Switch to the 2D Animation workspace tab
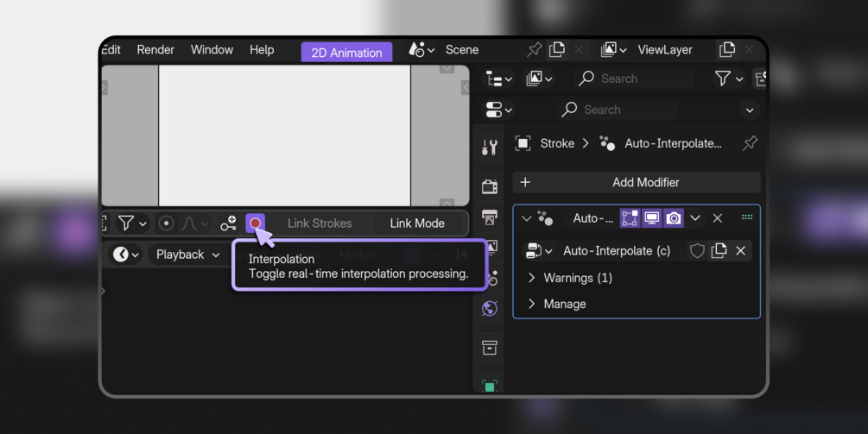The image size is (868, 434). click(x=346, y=53)
